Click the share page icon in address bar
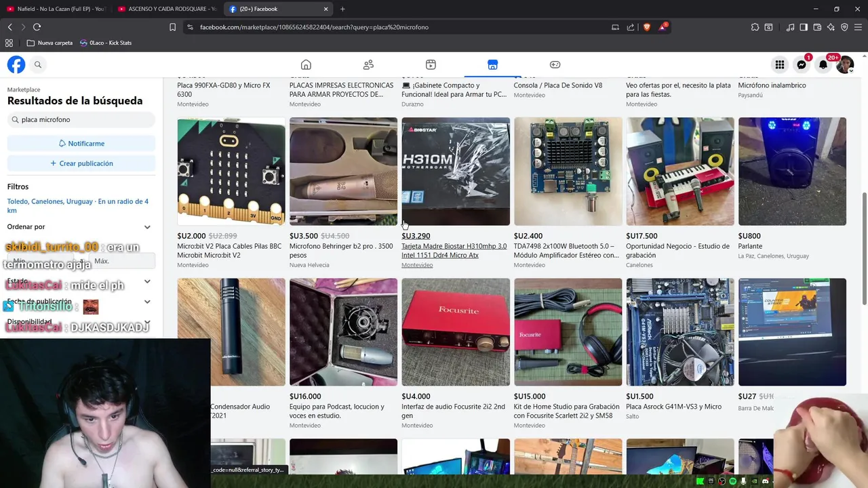This screenshot has height=488, width=868. point(631,27)
